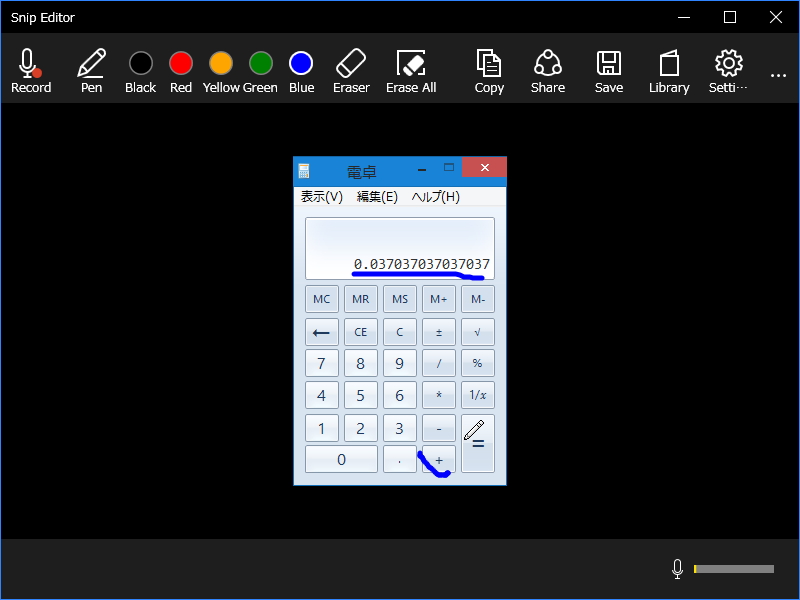Click digit 8 on the calculator
Screen dimensions: 800x600
click(361, 363)
